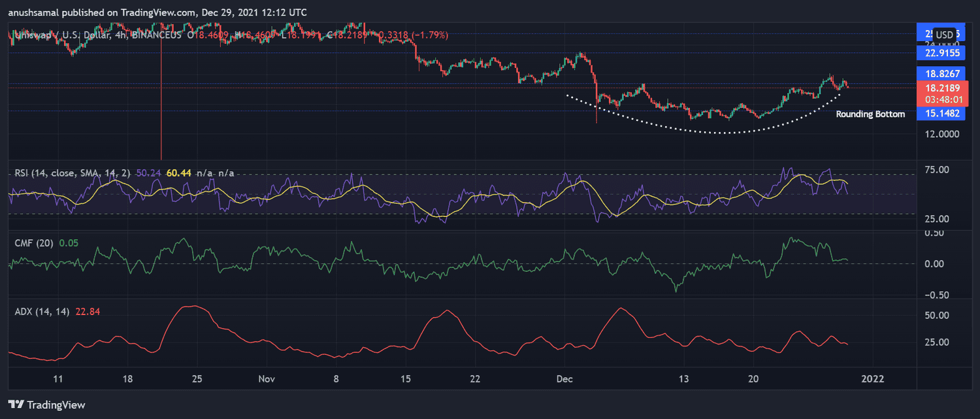
Task: Click the 15.1482 price level label
Action: point(940,114)
